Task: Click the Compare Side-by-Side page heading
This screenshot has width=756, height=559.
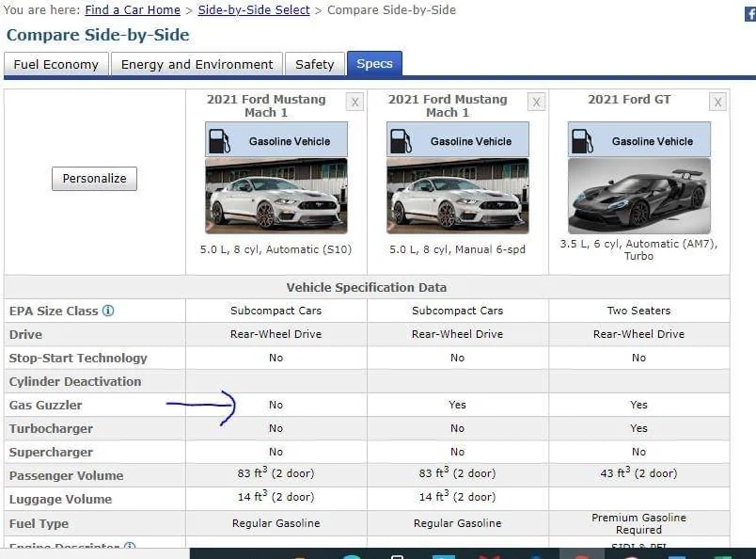Action: point(98,35)
